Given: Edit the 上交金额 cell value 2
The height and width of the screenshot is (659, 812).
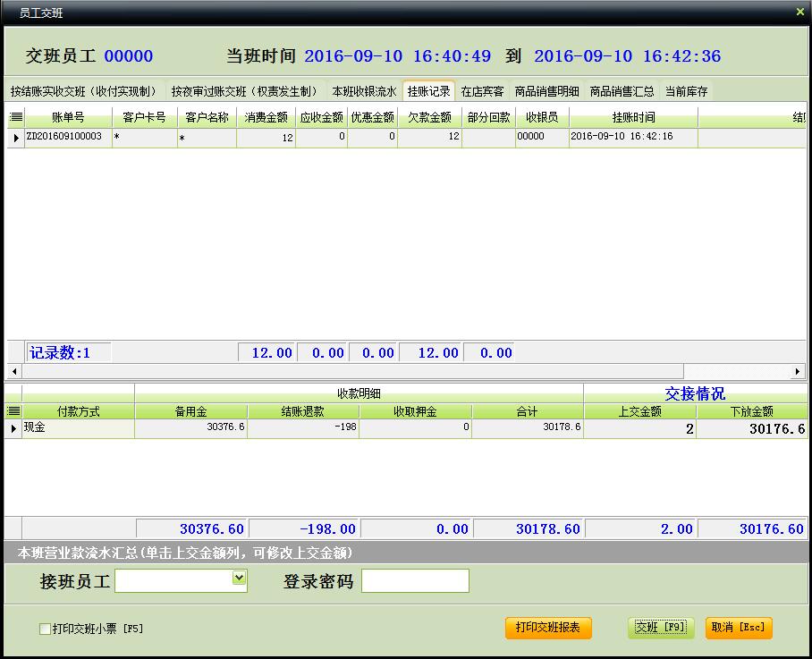Looking at the screenshot, I should tap(640, 428).
